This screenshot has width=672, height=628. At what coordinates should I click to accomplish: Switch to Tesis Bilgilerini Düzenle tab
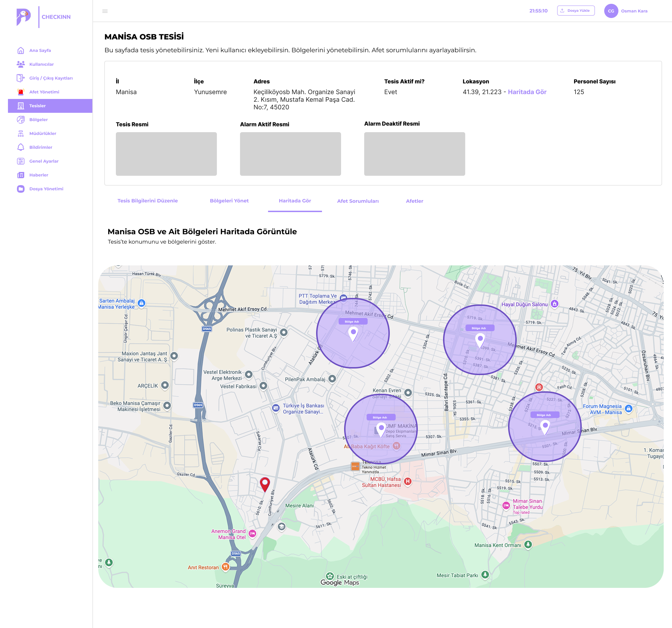148,201
